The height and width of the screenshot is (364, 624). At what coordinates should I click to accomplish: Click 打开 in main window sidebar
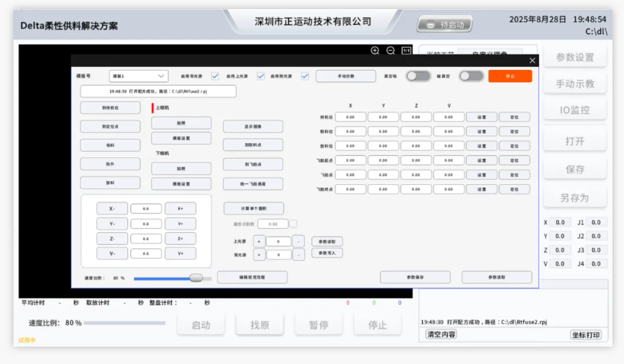coord(575,141)
